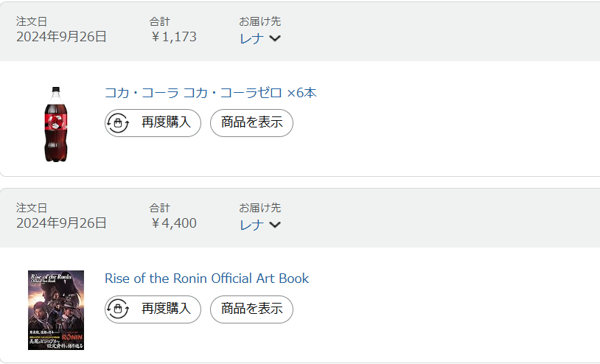The height and width of the screenshot is (364, 600).
Task: Open the Rise of the Ronin Official Art Book link
Action: [206, 279]
